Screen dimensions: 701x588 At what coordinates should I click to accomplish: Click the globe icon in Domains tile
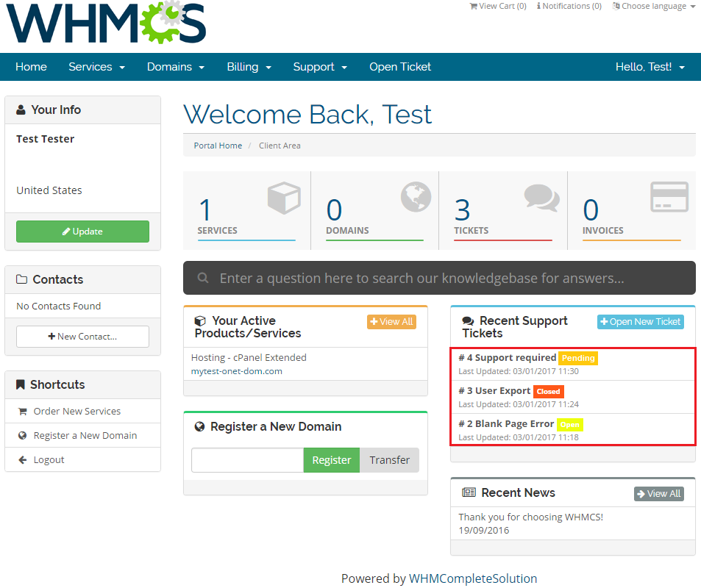pos(416,197)
